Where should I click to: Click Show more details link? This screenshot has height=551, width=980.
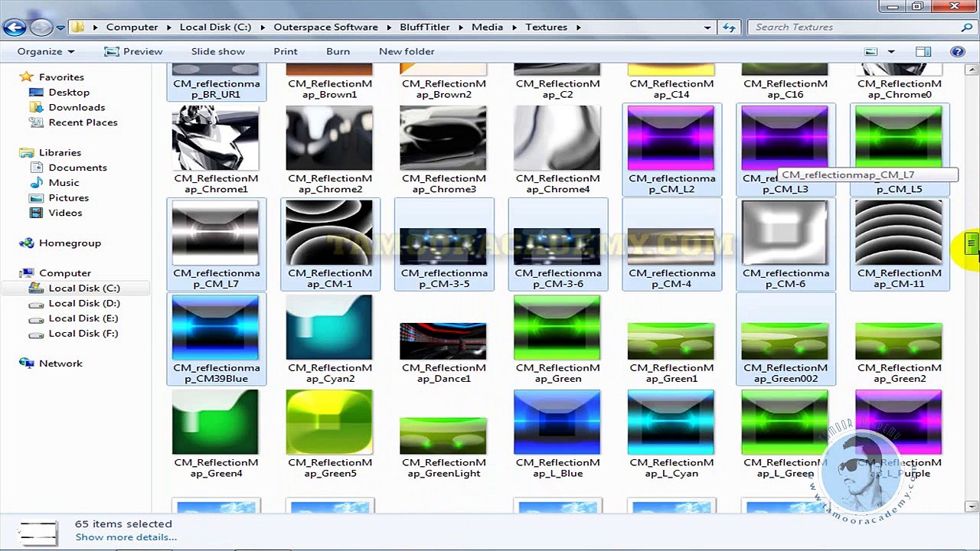coord(126,537)
